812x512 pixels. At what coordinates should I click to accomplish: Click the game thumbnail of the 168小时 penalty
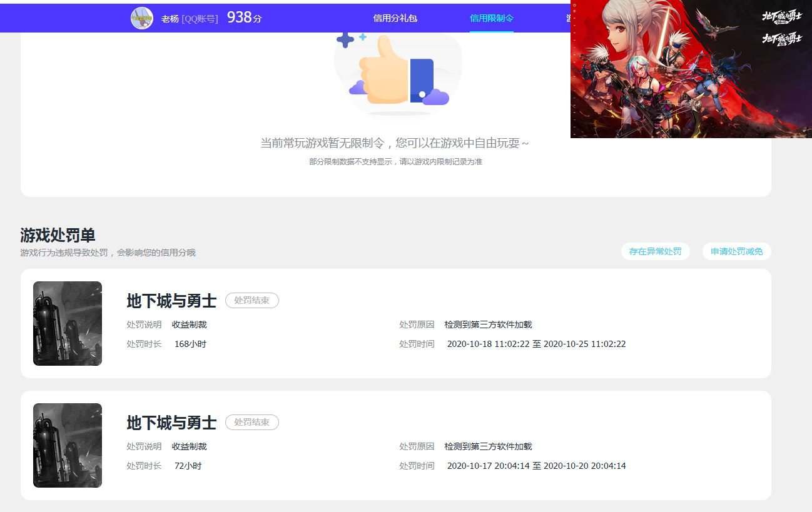pyautogui.click(x=68, y=323)
